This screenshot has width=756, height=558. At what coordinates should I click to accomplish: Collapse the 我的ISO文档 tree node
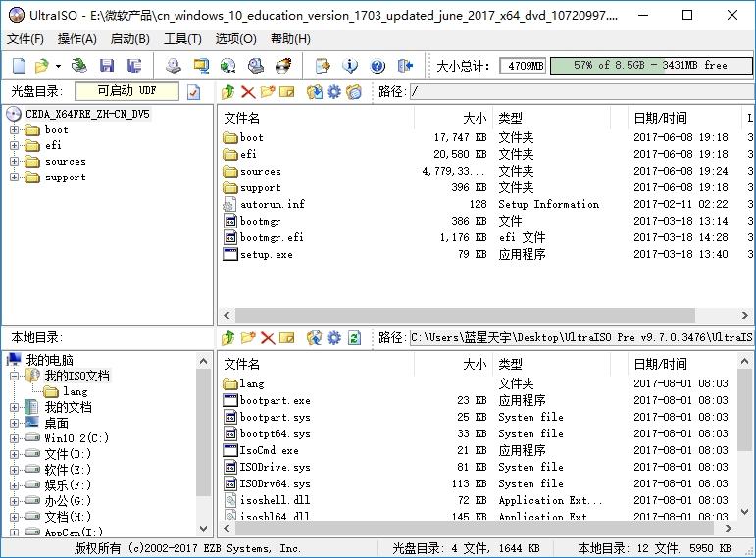[14, 376]
